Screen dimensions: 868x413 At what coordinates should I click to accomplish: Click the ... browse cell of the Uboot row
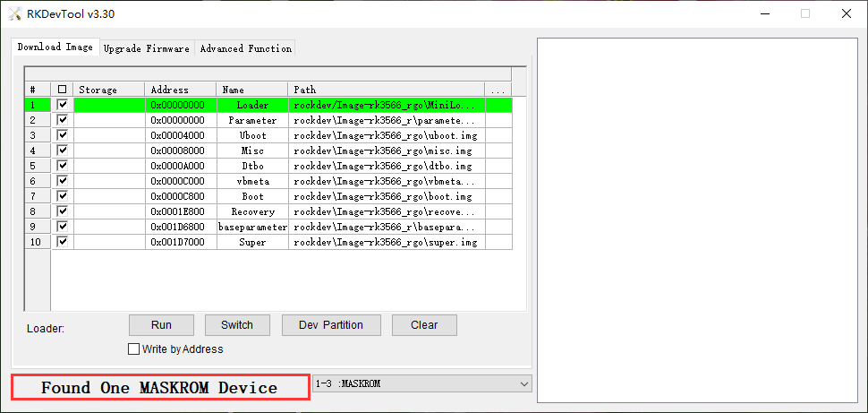click(498, 135)
